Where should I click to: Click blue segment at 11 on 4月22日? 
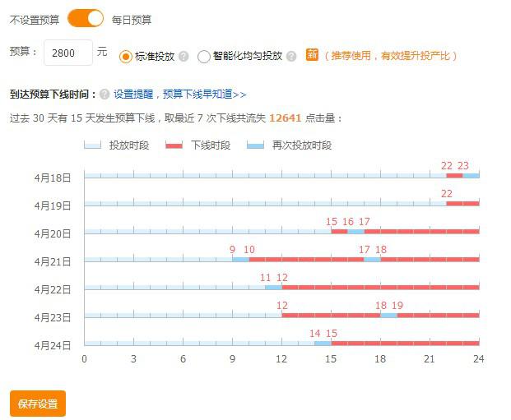click(x=274, y=288)
